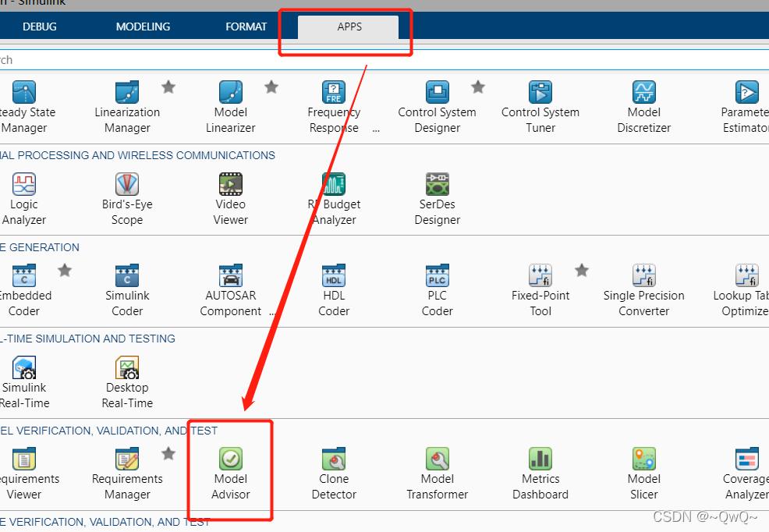Switch to the MODELING tab
This screenshot has height=532, width=769.
[144, 27]
